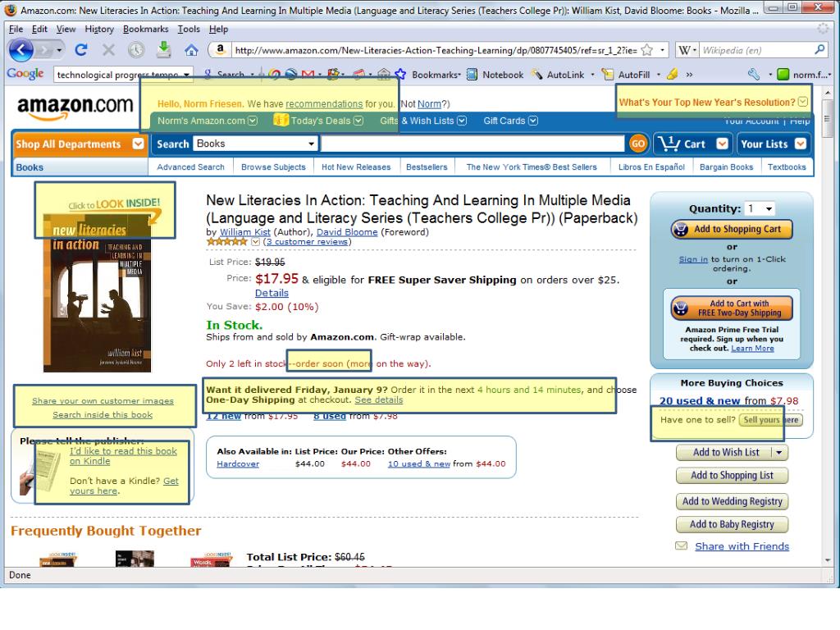Click the Wikipedia search magnifier icon
This screenshot has height=630, width=840.
(x=819, y=50)
